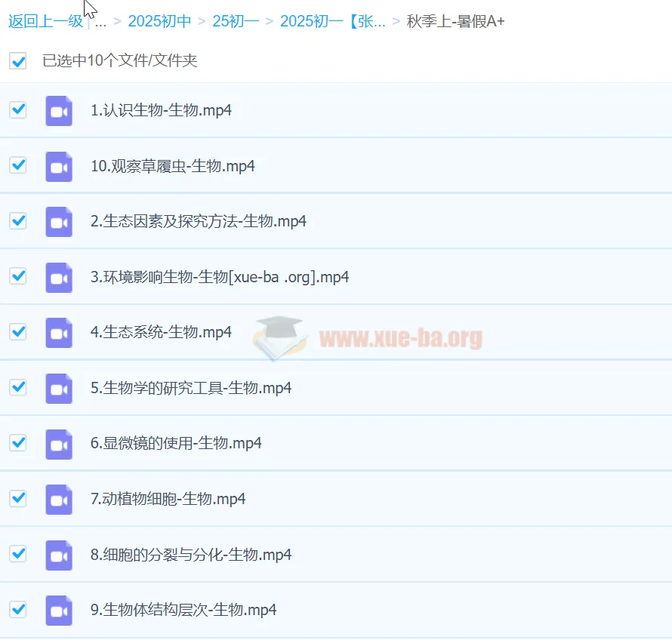The height and width of the screenshot is (640, 672).
Task: Click video icon for 5.生物学的研究工具 file
Action: tap(59, 388)
